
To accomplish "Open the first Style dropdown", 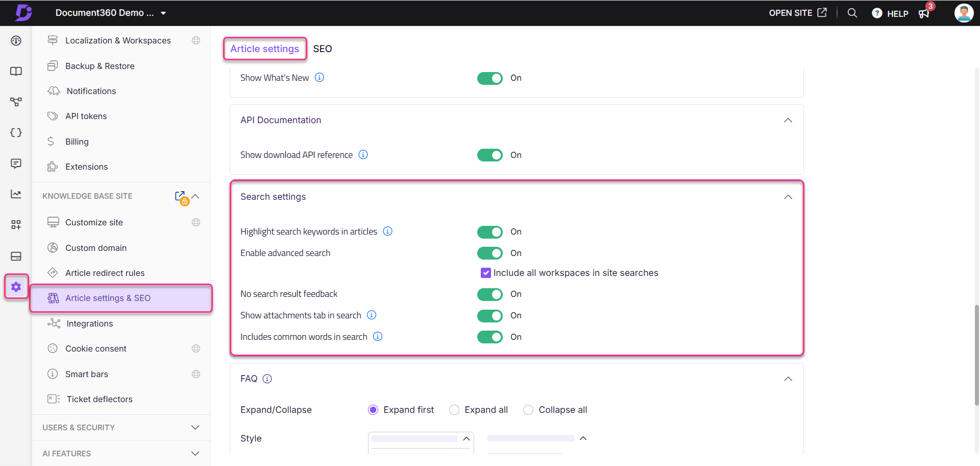I will pos(421,442).
